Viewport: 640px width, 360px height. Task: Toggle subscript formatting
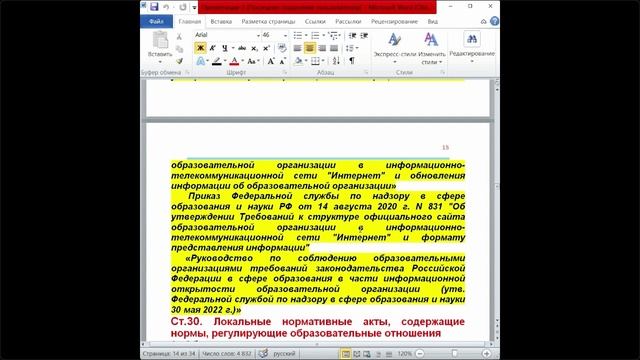tap(254, 48)
